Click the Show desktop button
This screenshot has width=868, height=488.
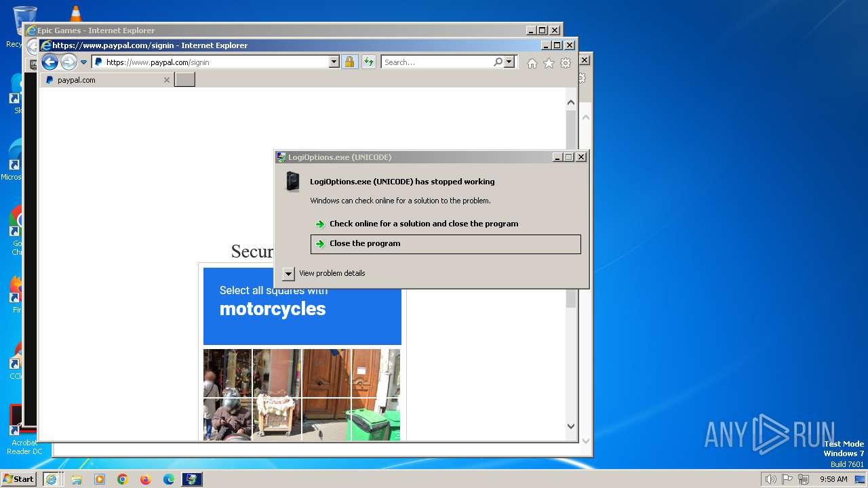[x=861, y=479]
